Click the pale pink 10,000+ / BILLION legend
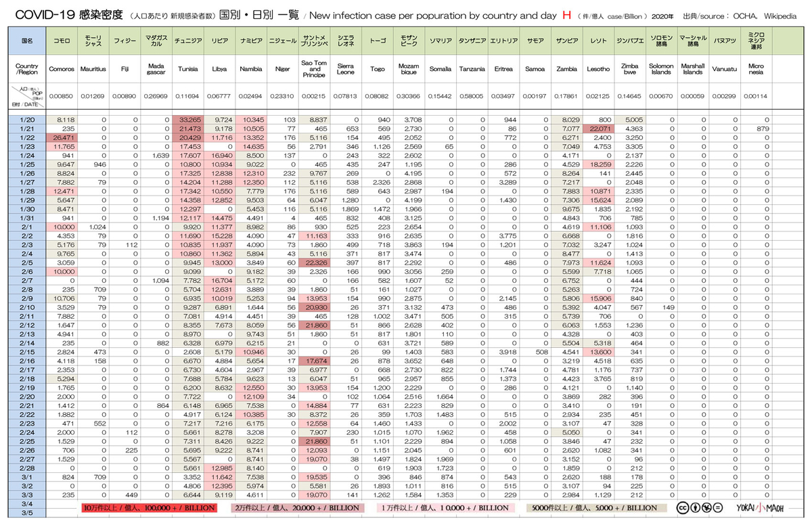The width and height of the screenshot is (812, 523). pos(445,507)
